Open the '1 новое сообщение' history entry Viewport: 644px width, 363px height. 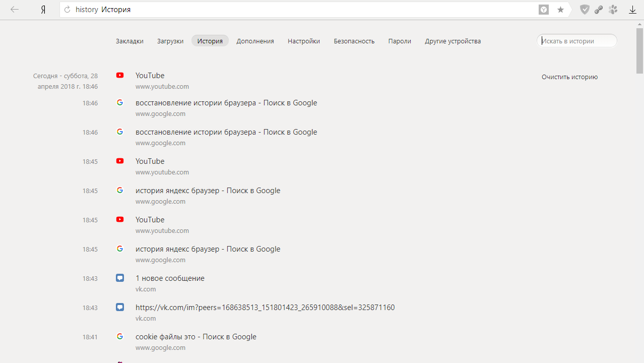[170, 278]
